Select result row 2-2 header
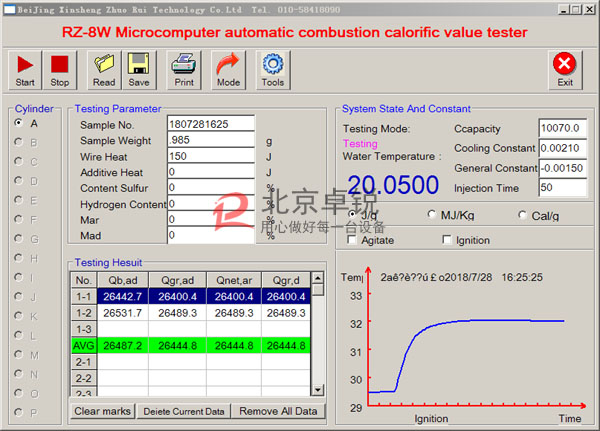Viewport: 600px width, 431px height. pos(84,378)
